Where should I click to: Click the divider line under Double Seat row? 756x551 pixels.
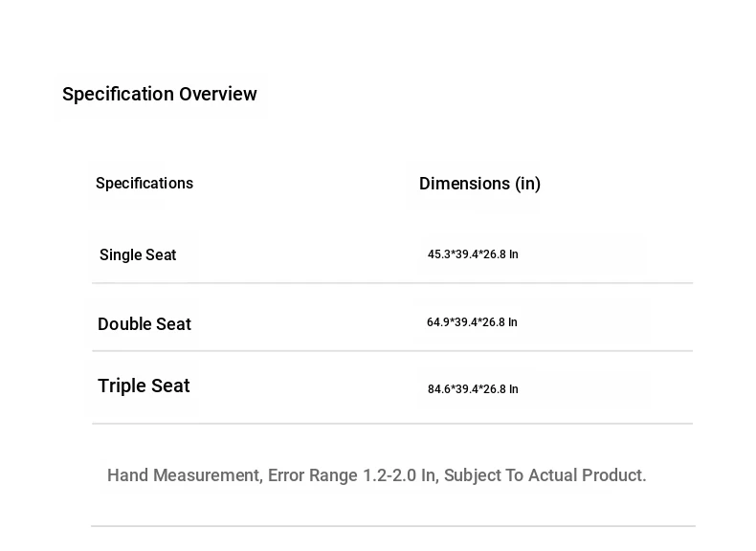pyautogui.click(x=392, y=351)
